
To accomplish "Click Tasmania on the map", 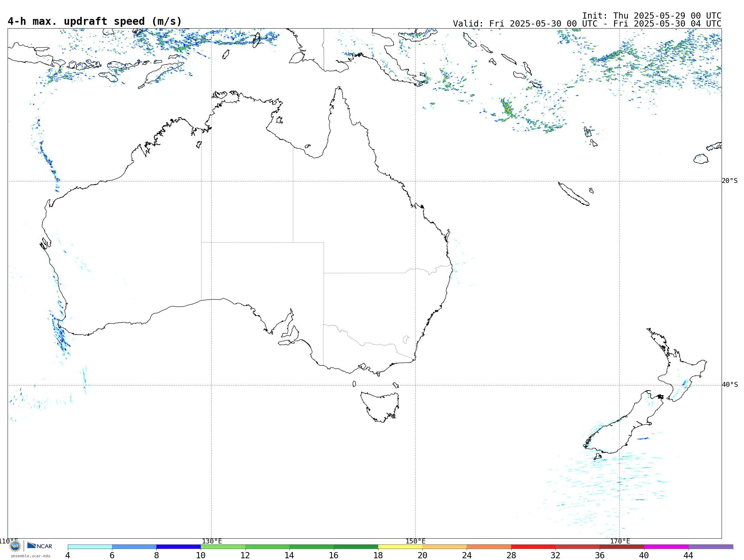I will tap(381, 406).
